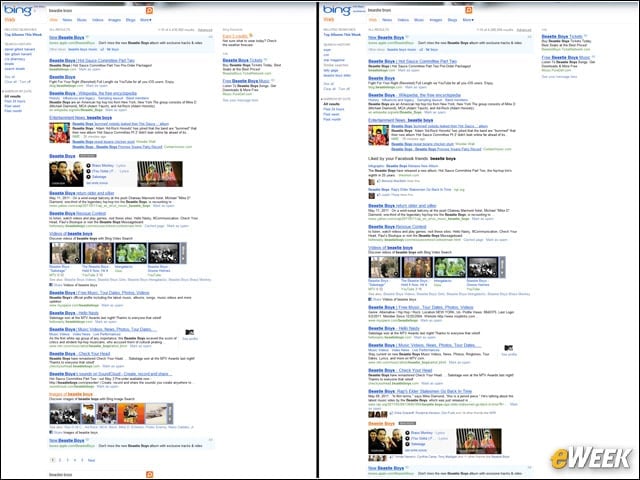The image size is (640, 480).
Task: Open the entertainment news thumbnail on right page
Action: click(x=378, y=136)
